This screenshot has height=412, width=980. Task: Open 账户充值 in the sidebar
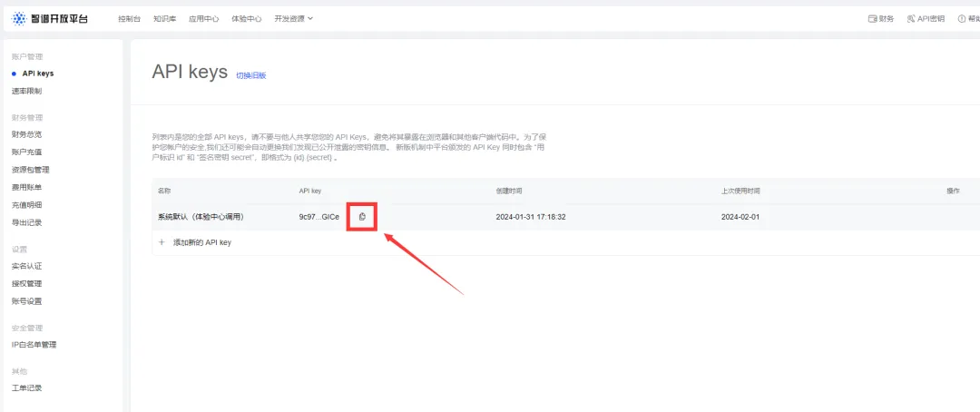(x=27, y=152)
